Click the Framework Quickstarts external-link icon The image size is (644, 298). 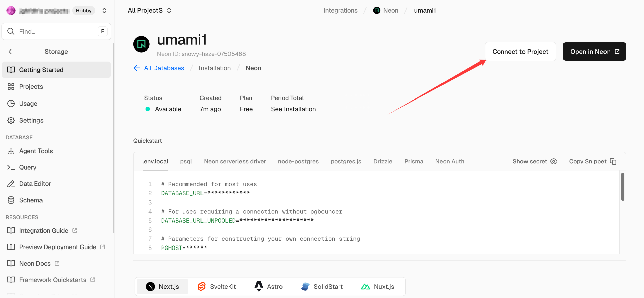coord(93,279)
